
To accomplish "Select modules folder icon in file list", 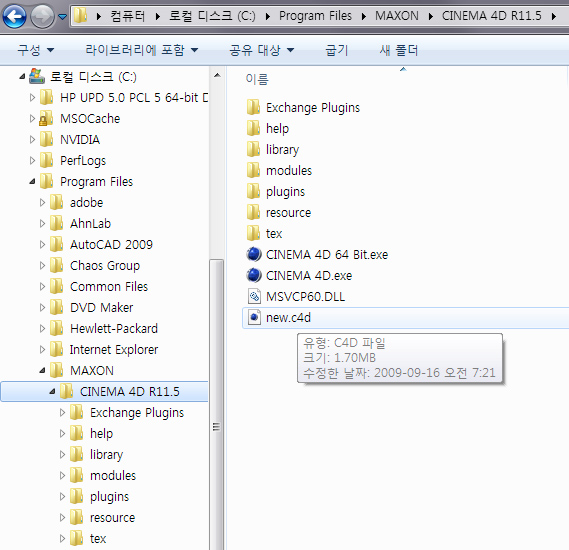I will point(253,171).
